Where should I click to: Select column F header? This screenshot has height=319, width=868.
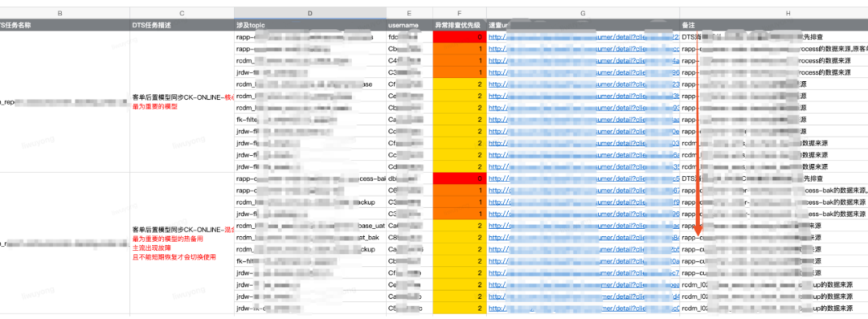click(460, 13)
